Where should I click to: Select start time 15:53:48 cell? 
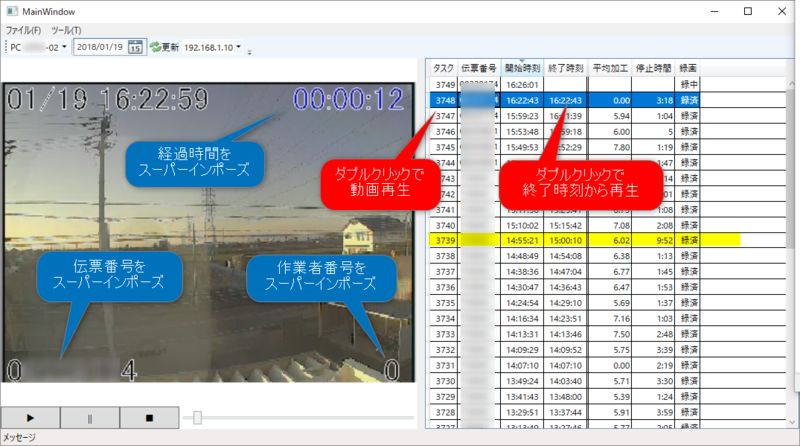522,132
